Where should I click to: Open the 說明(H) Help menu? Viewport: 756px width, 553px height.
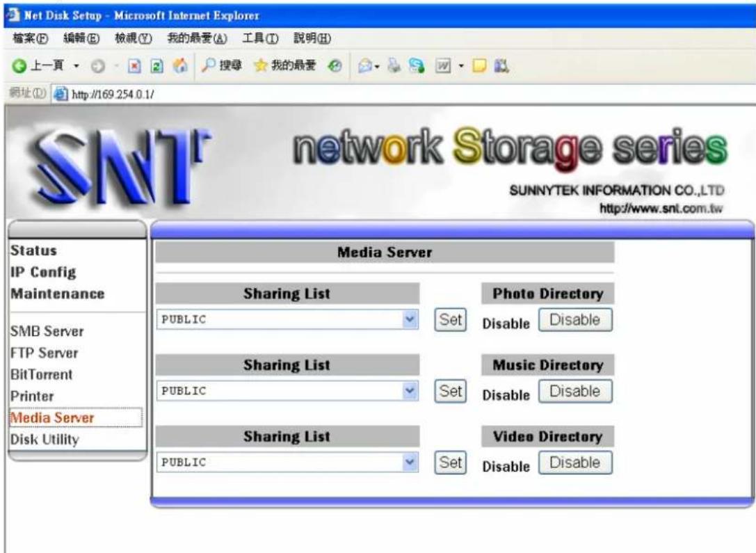click(312, 38)
